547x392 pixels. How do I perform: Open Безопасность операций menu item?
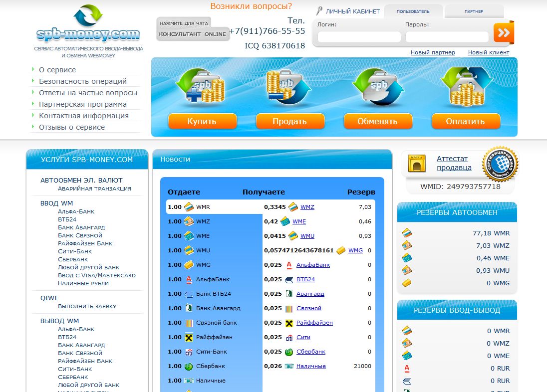click(83, 81)
